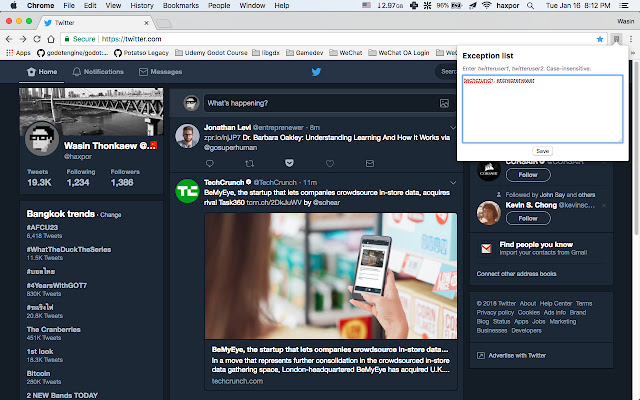Follow the CORSAIR account
The image size is (640, 400).
click(528, 175)
